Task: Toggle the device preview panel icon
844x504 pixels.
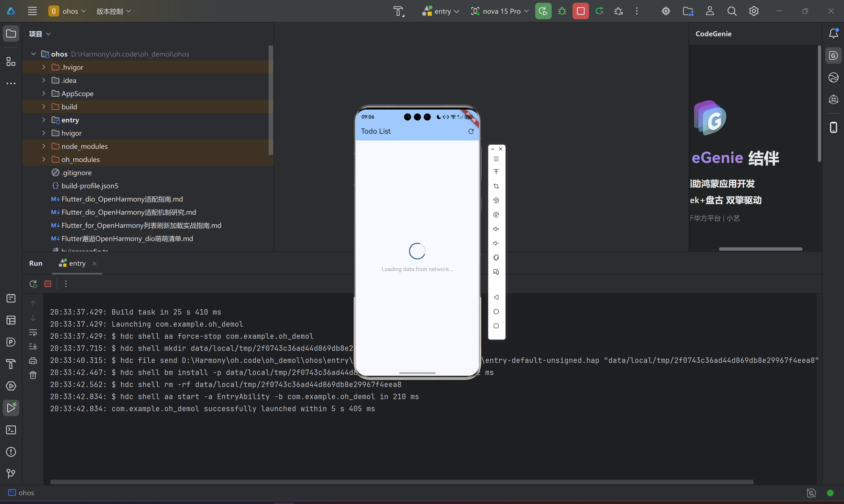Action: (833, 127)
